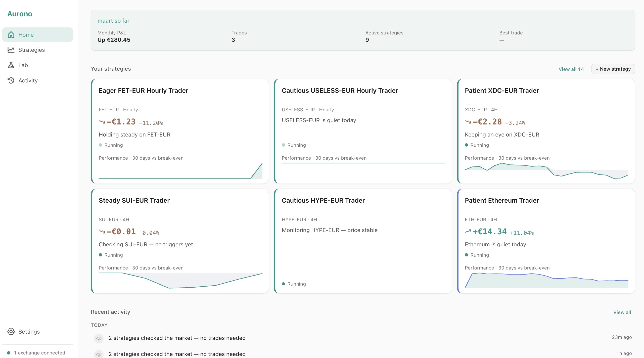This screenshot has width=644, height=358.
Task: Select the Strategies chart icon in the sidebar
Action: point(11,50)
